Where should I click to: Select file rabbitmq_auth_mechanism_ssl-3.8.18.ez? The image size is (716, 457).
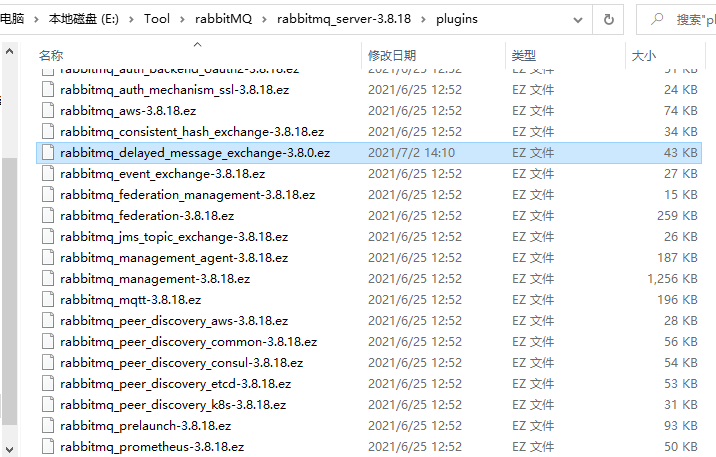(x=174, y=89)
